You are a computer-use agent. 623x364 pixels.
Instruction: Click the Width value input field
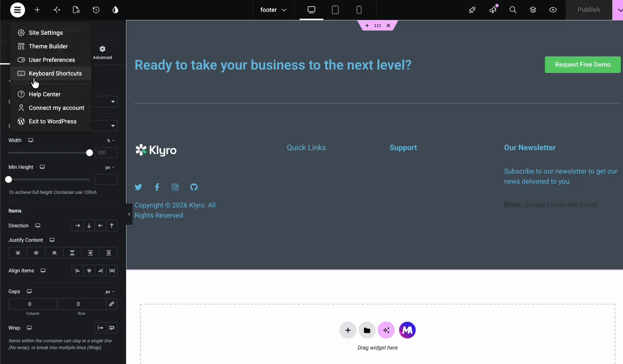tap(106, 153)
